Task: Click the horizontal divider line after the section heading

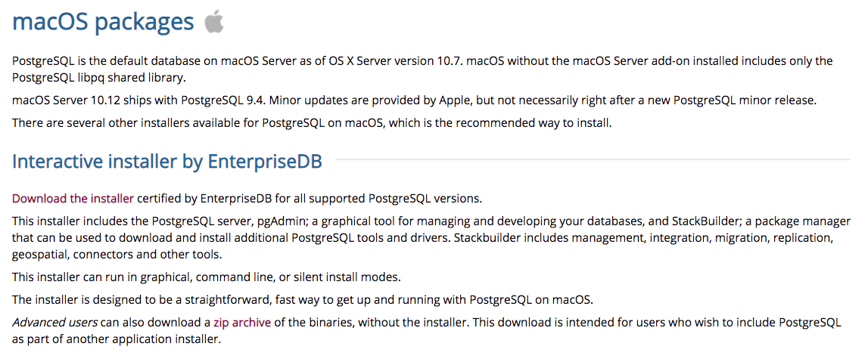Action: (x=592, y=160)
